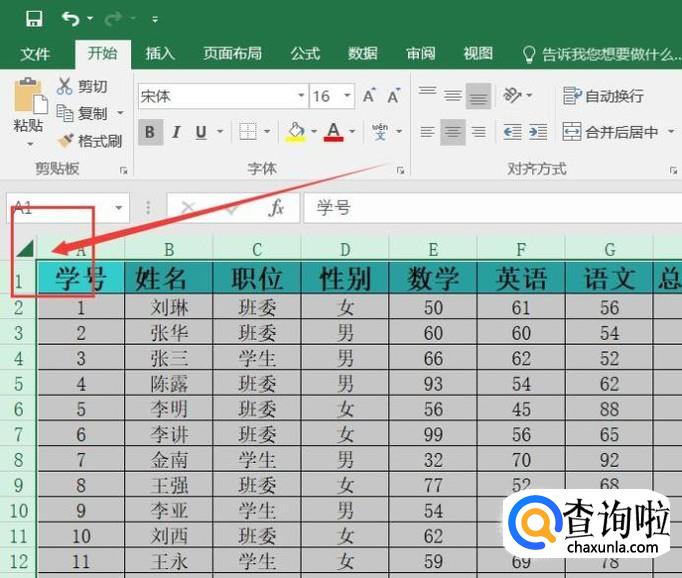Click the fx insert function icon
The width and height of the screenshot is (682, 578).
275,208
